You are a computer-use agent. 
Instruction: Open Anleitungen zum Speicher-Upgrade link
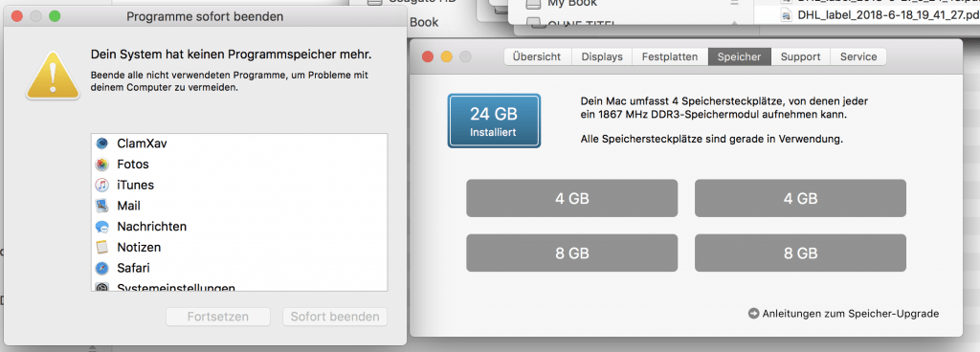(x=850, y=314)
